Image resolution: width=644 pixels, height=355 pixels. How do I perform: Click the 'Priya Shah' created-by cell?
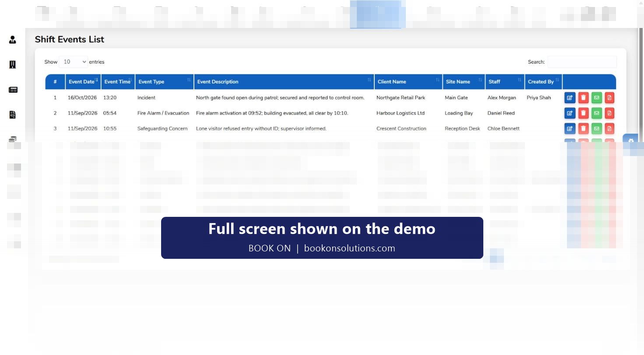[539, 97]
